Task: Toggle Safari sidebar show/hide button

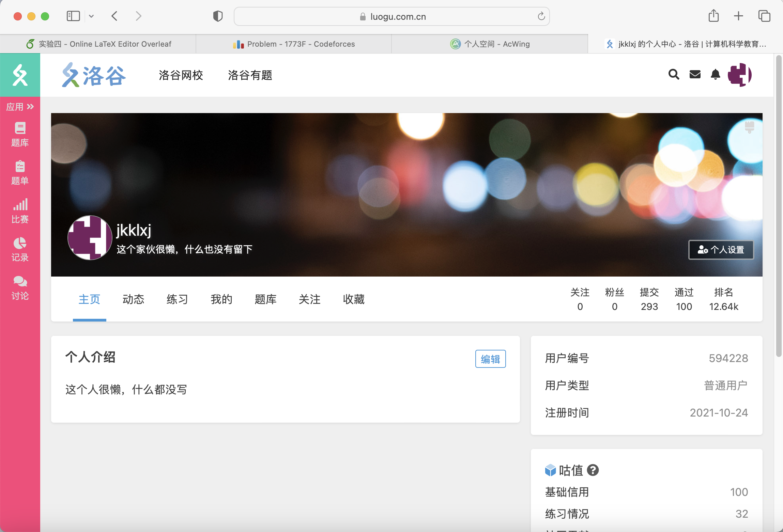Action: pos(73,16)
